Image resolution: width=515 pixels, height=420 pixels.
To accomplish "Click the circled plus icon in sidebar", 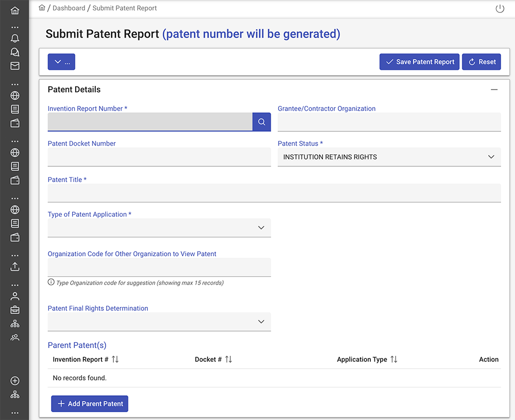I will pos(15,381).
